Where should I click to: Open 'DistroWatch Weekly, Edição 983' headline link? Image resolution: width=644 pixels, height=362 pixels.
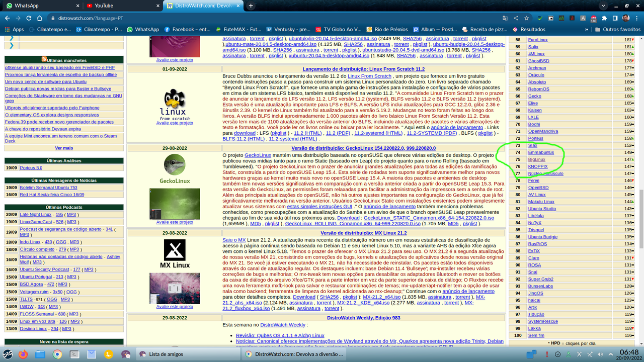363,318
